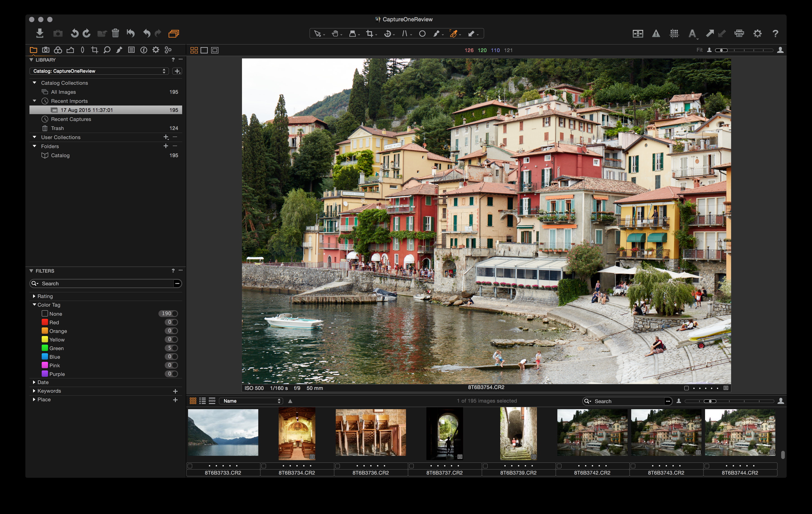Select the Pan hand cursor tool
812x514 pixels.
click(335, 33)
